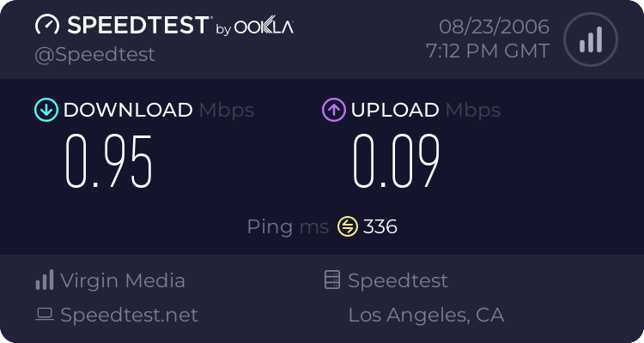Open the Speedtest.net link
Viewport: 644px width, 343px height.
click(x=129, y=316)
